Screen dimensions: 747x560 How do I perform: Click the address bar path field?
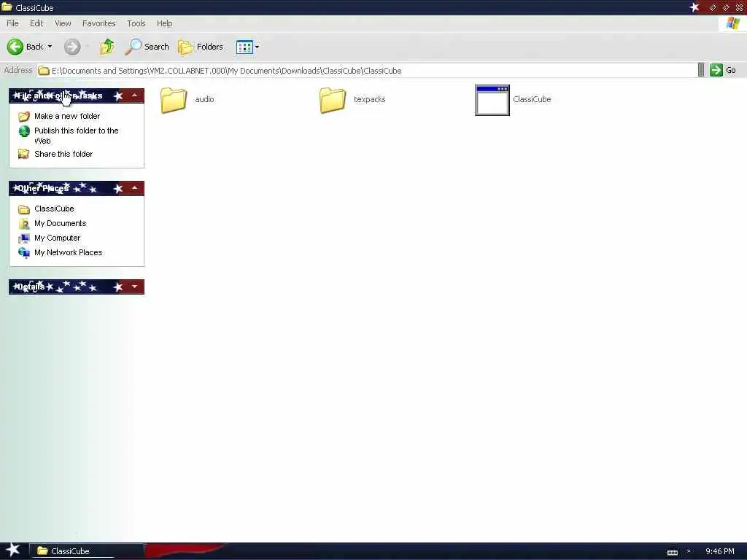point(367,71)
